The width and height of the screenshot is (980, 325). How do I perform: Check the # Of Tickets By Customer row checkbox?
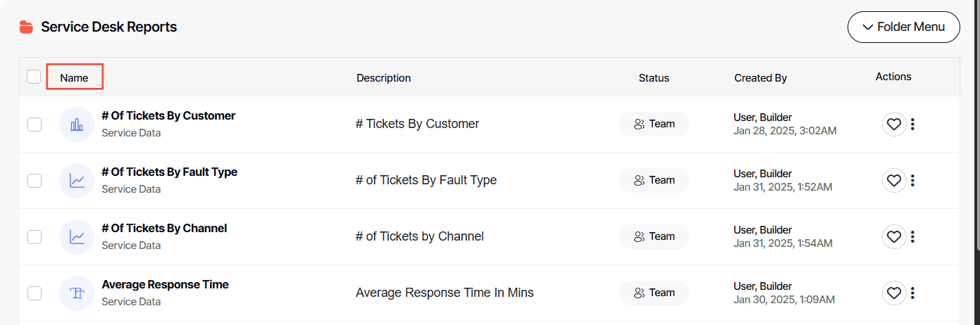coord(35,125)
